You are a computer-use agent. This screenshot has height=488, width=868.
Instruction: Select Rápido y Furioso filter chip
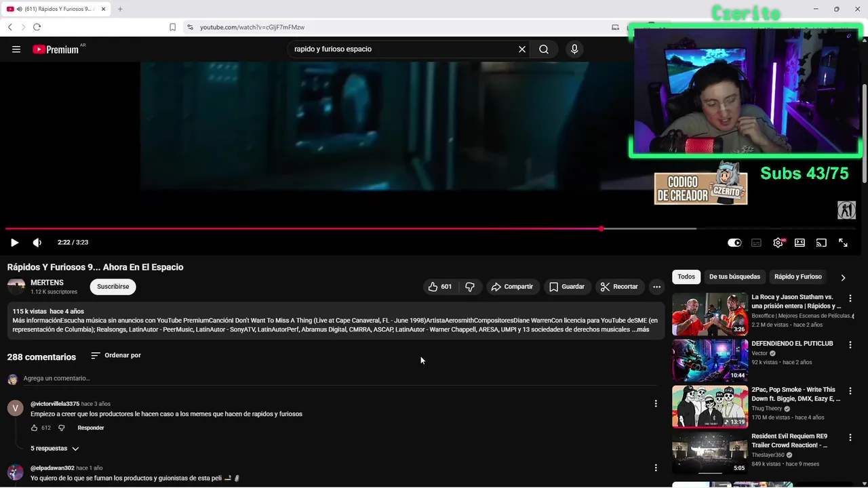797,277
